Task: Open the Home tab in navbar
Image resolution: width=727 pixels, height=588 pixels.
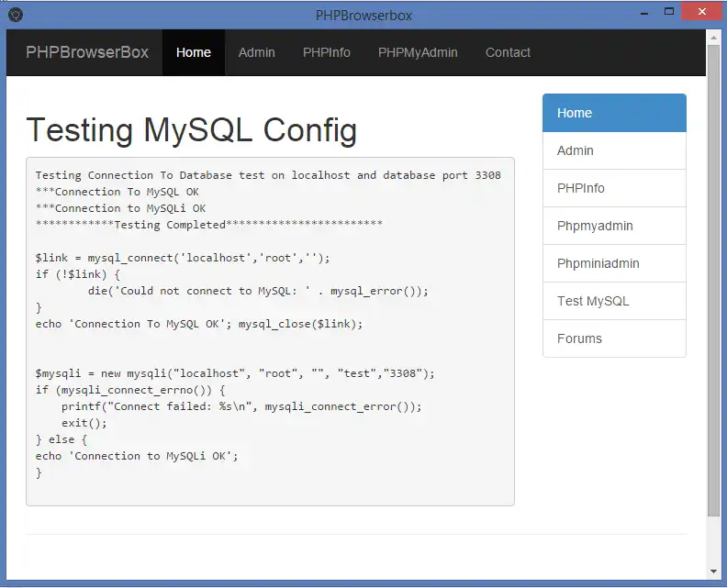Action: tap(194, 52)
